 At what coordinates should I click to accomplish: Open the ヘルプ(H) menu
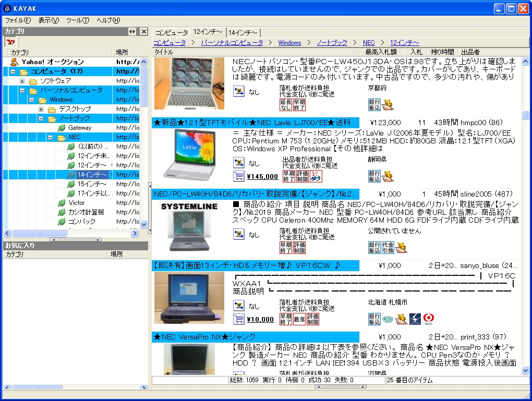pyautogui.click(x=108, y=20)
